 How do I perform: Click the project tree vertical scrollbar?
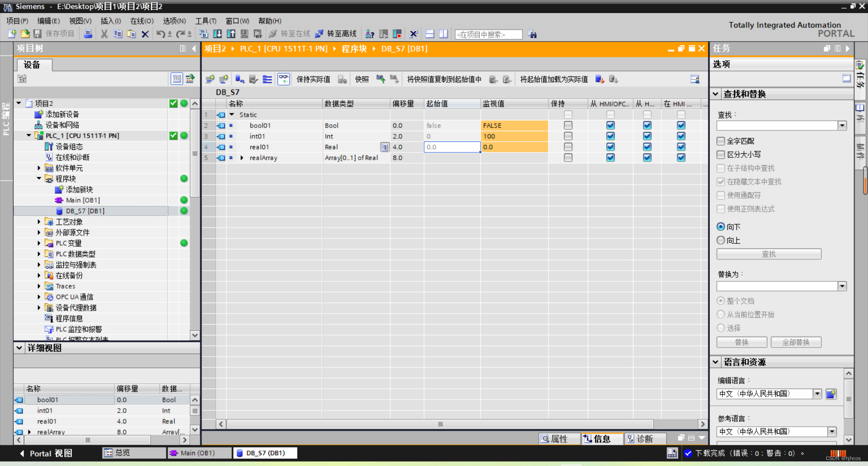(x=195, y=153)
